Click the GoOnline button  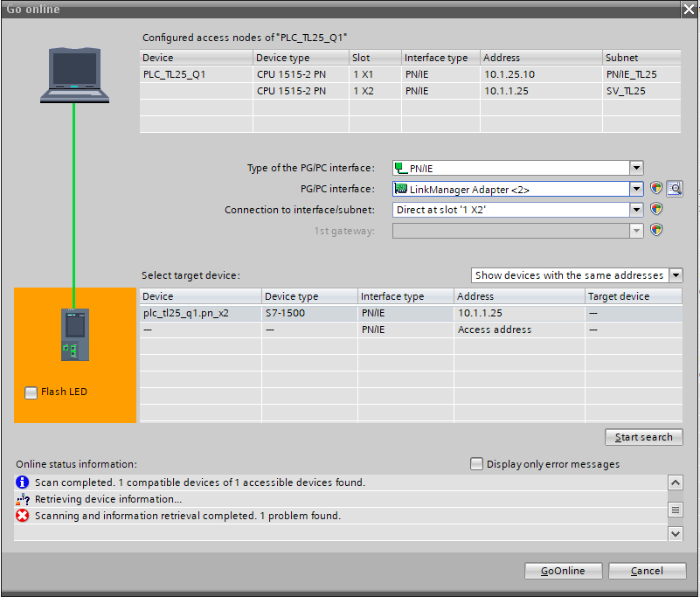[x=563, y=571]
